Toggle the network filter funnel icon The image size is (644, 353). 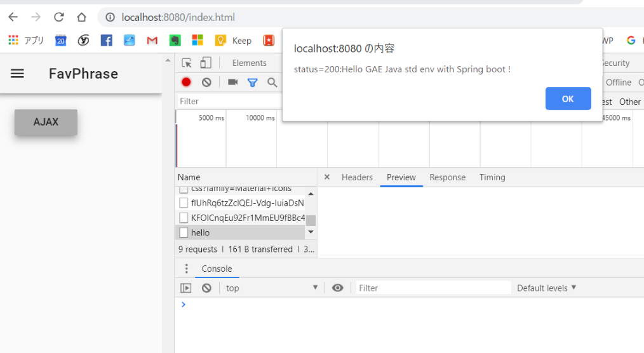pos(252,82)
